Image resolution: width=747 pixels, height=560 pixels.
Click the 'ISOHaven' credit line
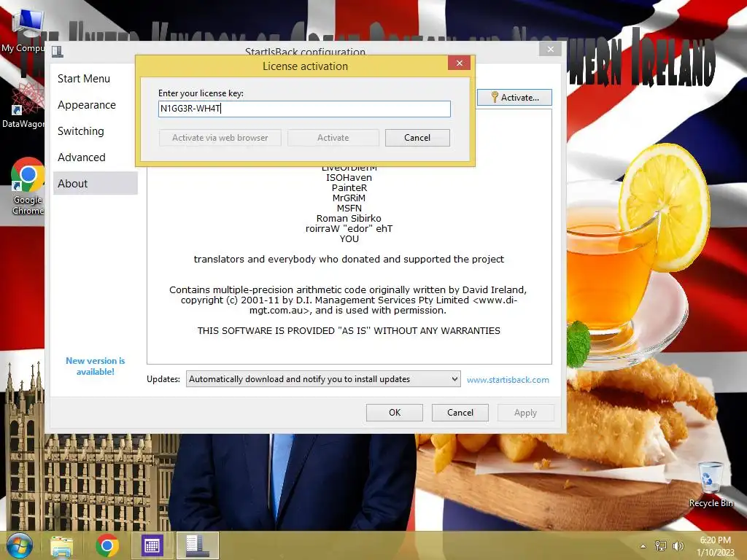click(x=349, y=178)
